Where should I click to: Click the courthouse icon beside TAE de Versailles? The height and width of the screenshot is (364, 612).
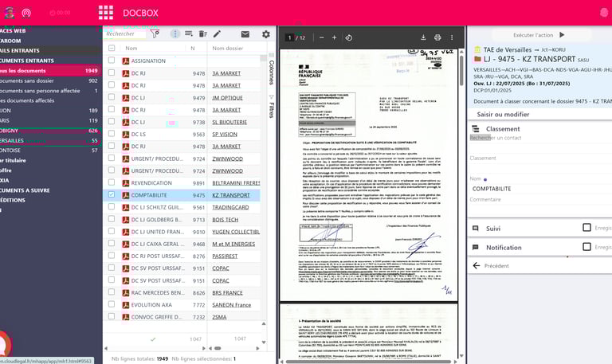[477, 49]
